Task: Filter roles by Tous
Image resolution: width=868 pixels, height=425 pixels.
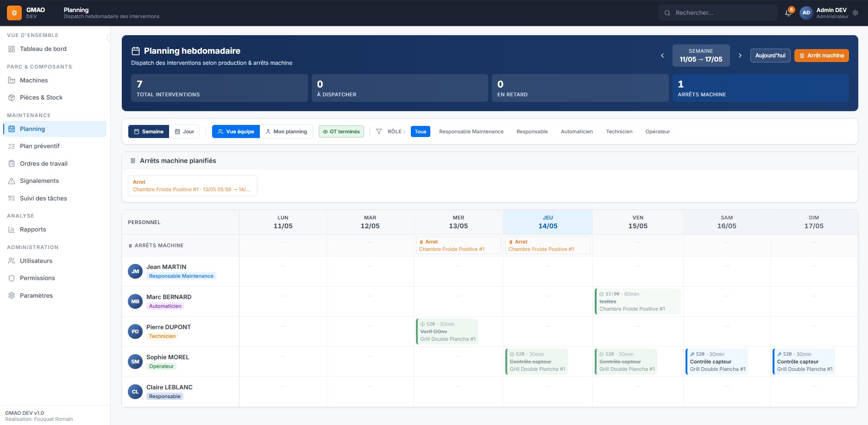Action: click(x=421, y=131)
